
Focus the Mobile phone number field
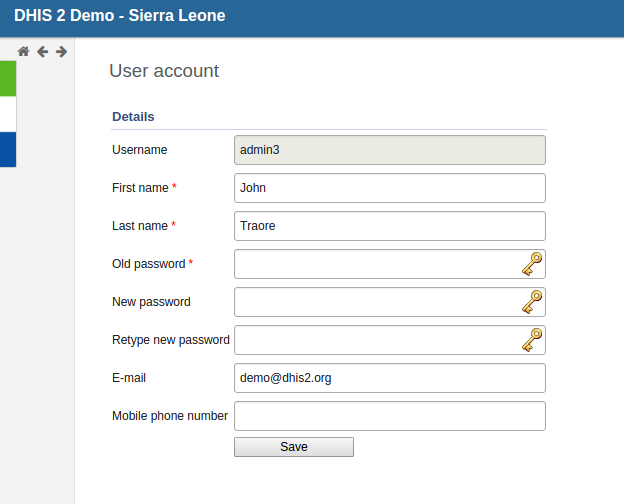(x=389, y=416)
